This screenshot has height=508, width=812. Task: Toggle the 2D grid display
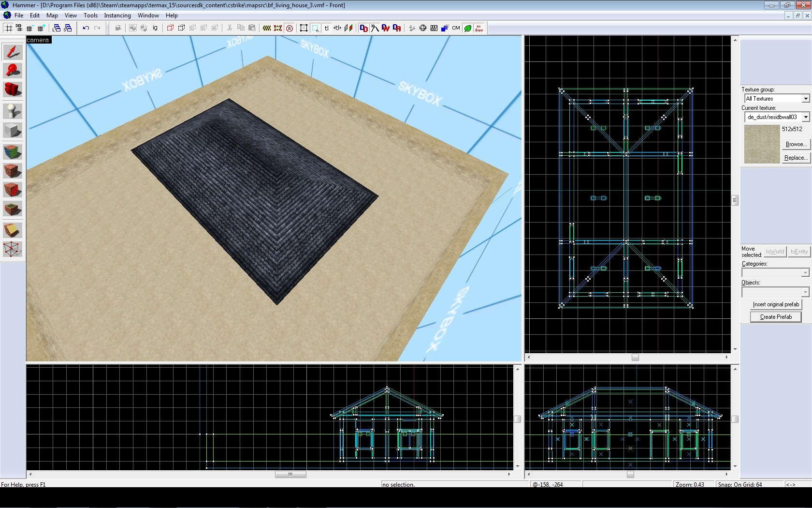(x=9, y=28)
